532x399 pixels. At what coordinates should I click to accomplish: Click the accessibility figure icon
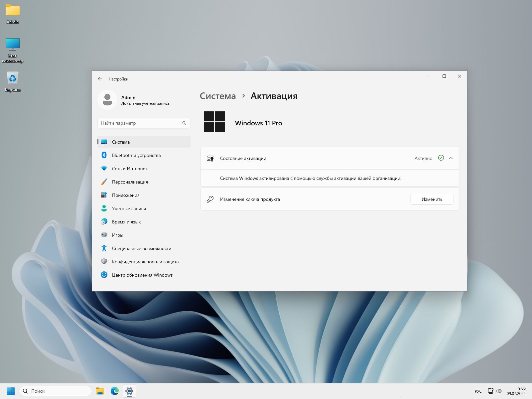(104, 248)
